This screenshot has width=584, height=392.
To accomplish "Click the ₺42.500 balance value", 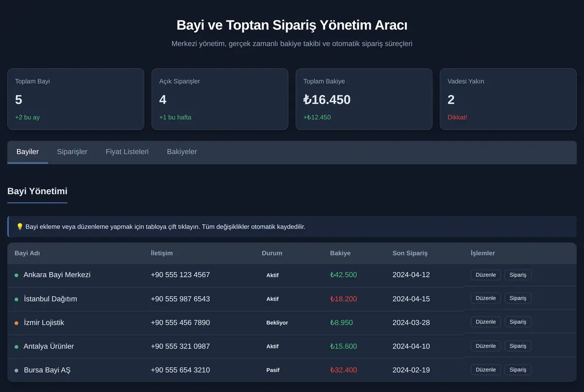I will click(344, 275).
